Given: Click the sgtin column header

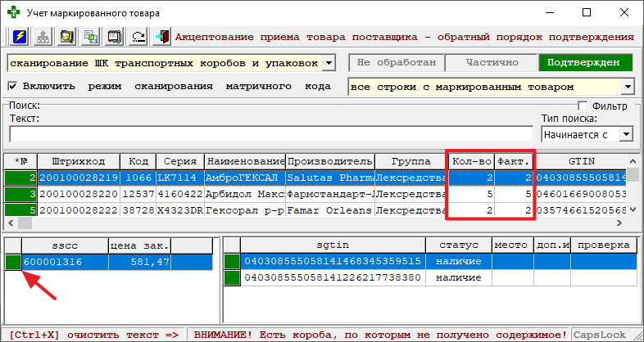Looking at the screenshot, I should coord(333,245).
